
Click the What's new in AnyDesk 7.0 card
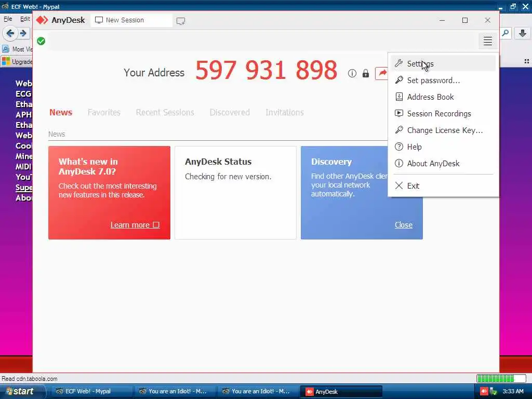tap(109, 193)
